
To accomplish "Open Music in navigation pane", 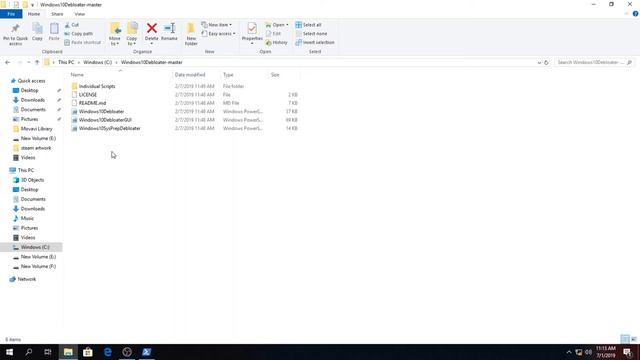I will coord(27,218).
